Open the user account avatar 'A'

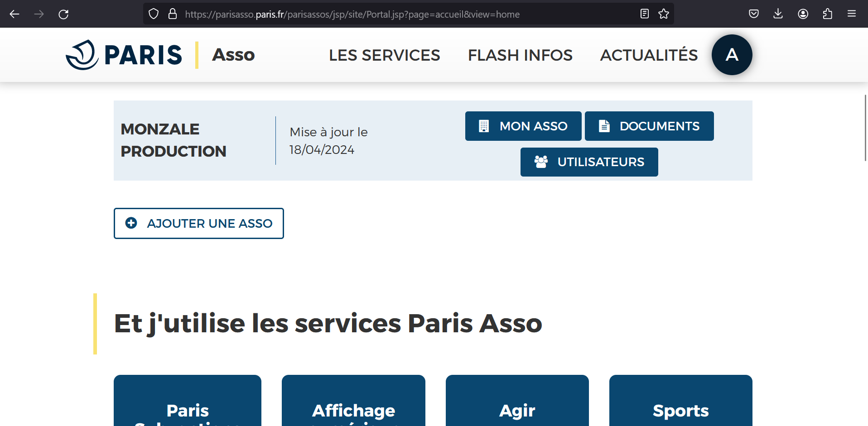[x=732, y=55]
